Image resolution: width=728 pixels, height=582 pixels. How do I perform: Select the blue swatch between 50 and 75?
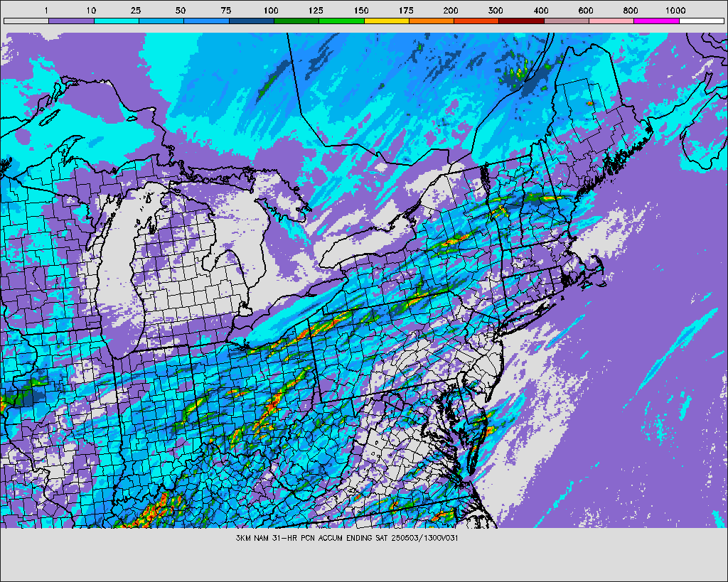[x=207, y=21]
